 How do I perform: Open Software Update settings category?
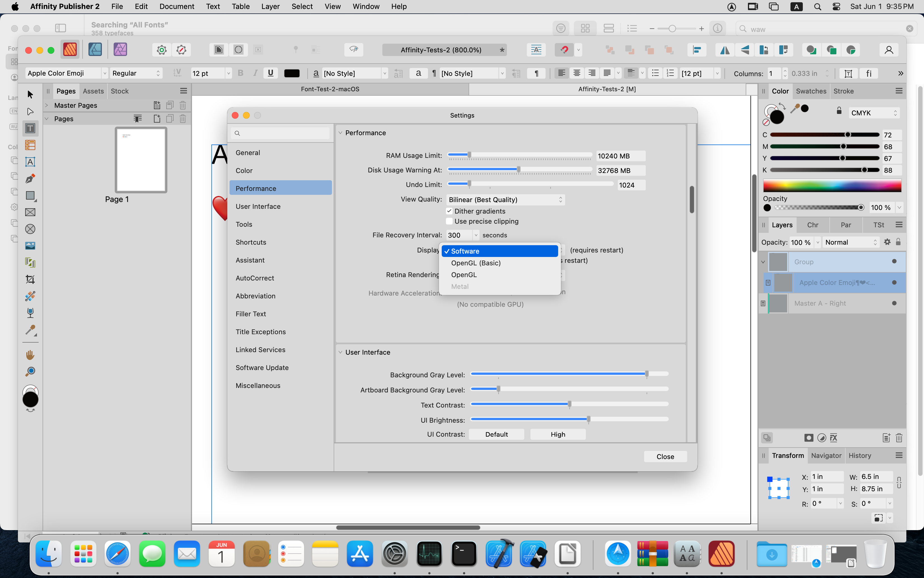[x=280, y=367]
